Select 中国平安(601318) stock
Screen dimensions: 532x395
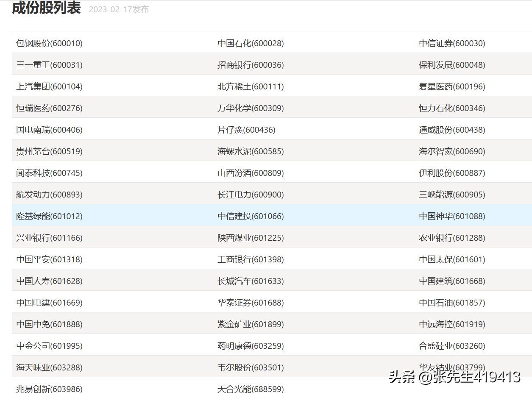point(49,259)
